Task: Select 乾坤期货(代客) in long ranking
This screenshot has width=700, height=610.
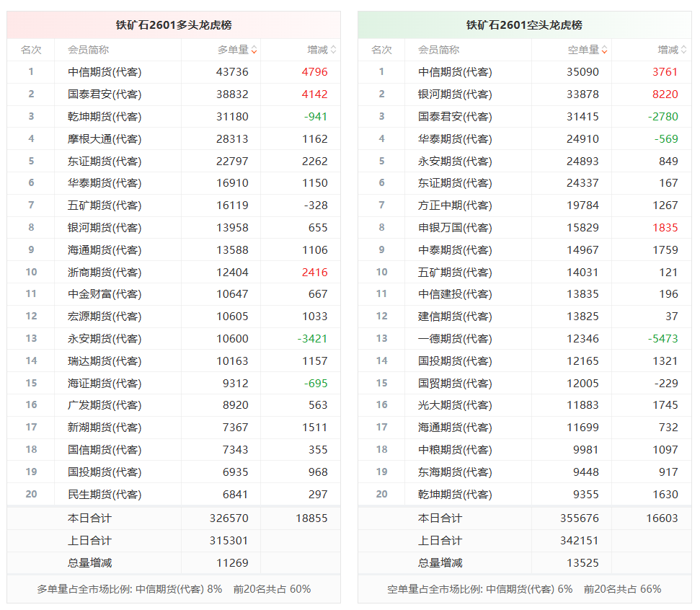Action: tap(105, 117)
